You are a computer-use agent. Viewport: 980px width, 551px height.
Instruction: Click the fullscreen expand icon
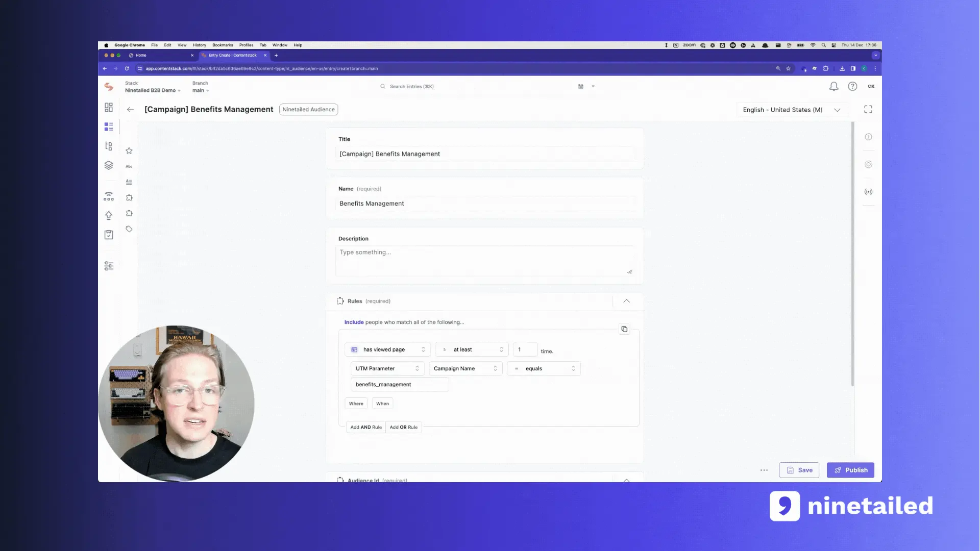coord(868,109)
